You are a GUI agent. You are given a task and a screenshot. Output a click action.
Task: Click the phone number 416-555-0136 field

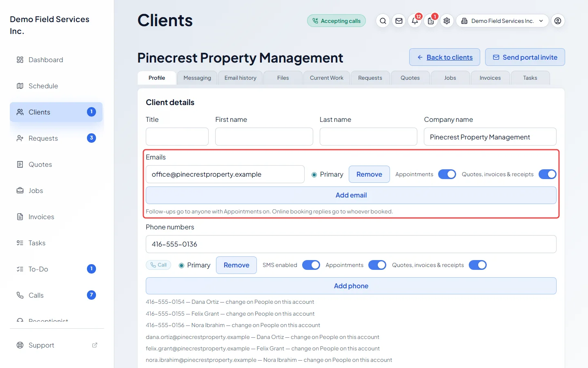351,244
